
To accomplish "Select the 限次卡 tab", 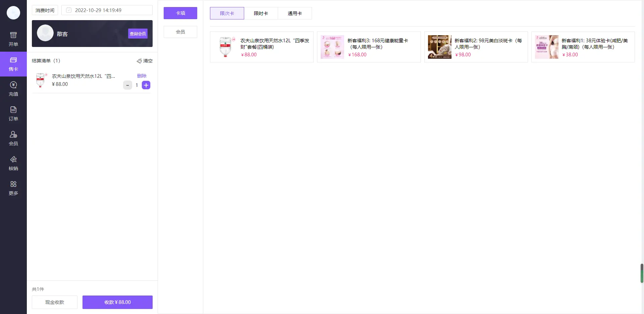I will (x=227, y=13).
